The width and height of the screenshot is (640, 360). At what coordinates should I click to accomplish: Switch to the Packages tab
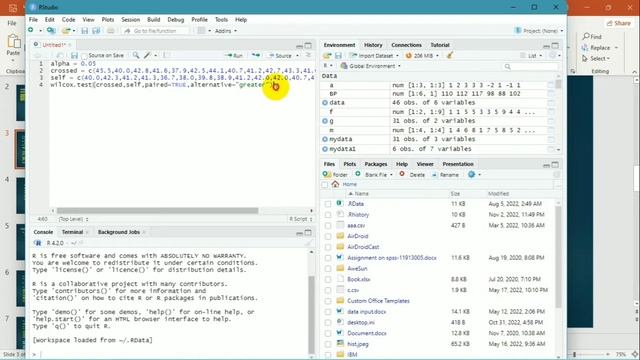[x=376, y=164]
